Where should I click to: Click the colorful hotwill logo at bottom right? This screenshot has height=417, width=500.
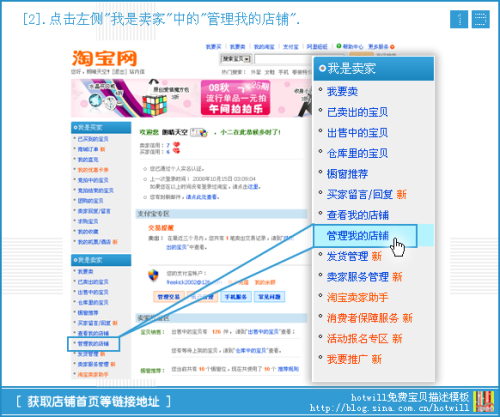click(484, 401)
